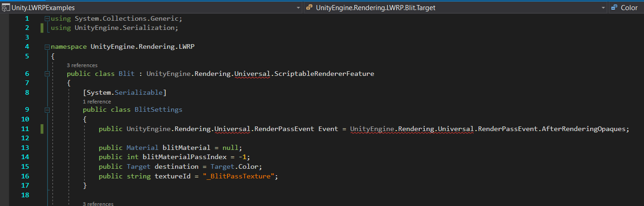Click the namespace keyword on line 4
This screenshot has height=206, width=644.
[x=69, y=46]
